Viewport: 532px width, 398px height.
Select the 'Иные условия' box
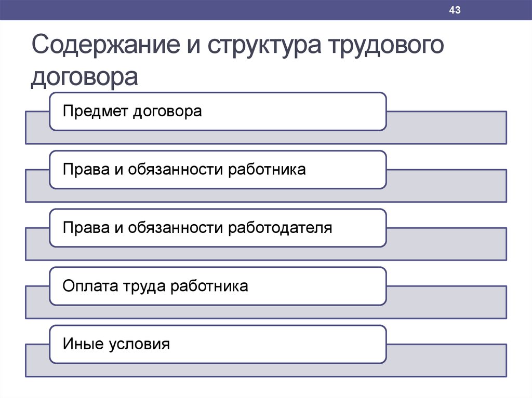click(218, 345)
